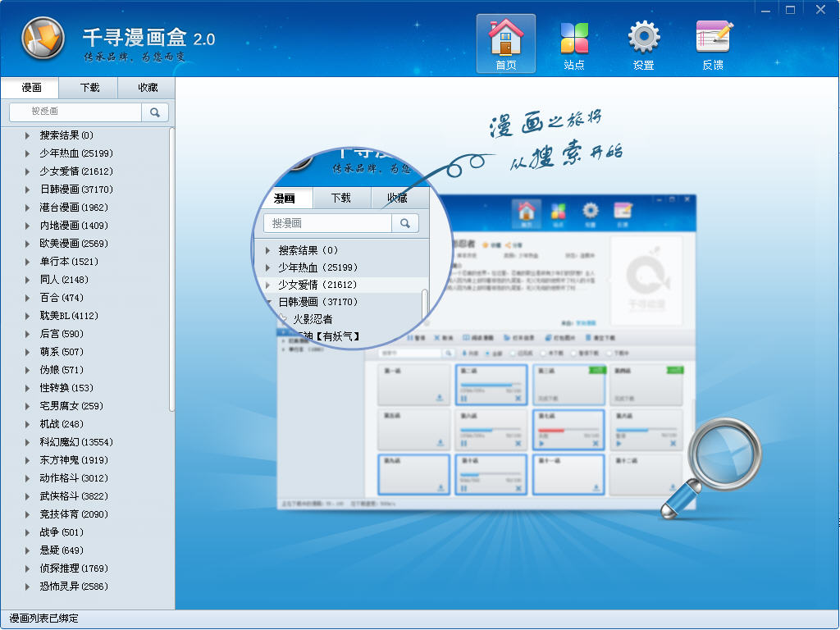
Task: Expand the 内地漫画 category arrow
Action: [27, 226]
